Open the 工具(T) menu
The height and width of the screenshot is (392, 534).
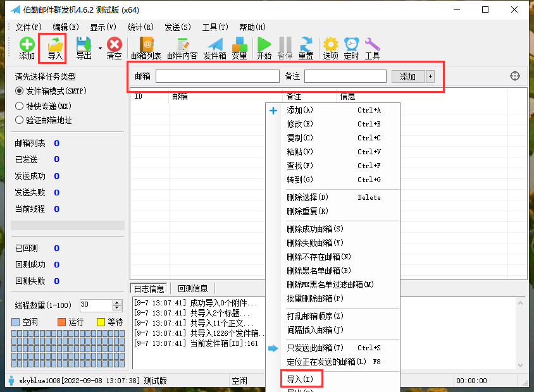pyautogui.click(x=215, y=27)
